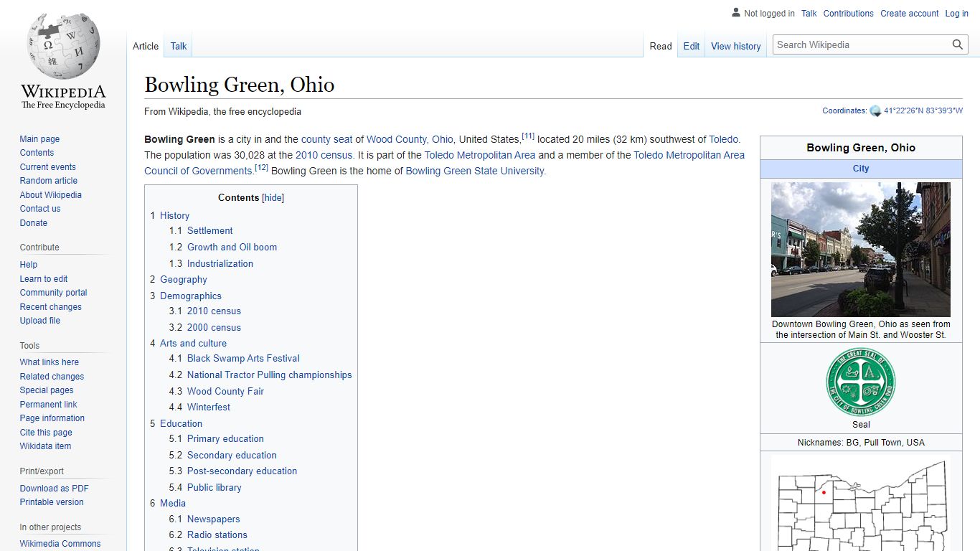This screenshot has height=551, width=980.
Task: Switch to the Article tab
Action: (x=146, y=46)
